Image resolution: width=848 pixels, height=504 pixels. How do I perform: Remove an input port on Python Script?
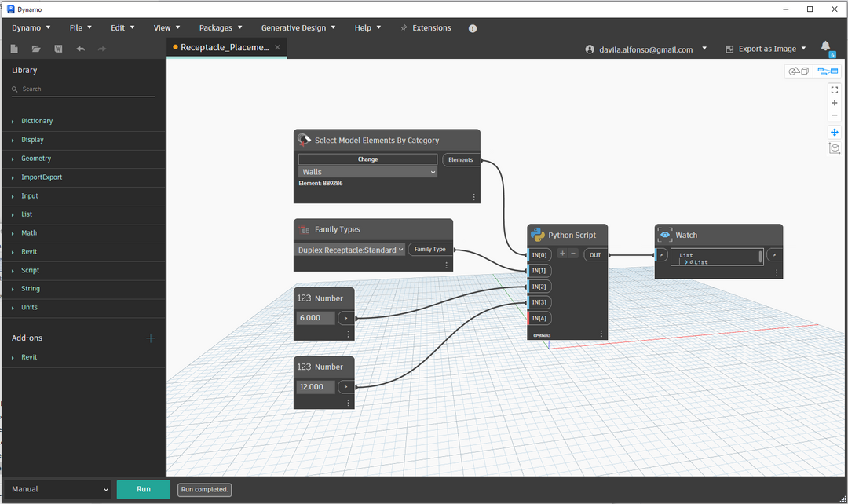point(573,253)
